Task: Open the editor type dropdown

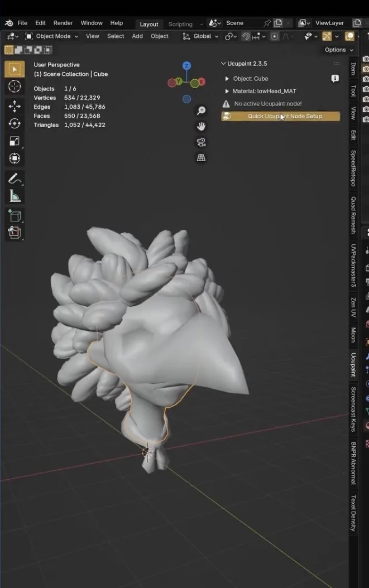Action: [12, 36]
